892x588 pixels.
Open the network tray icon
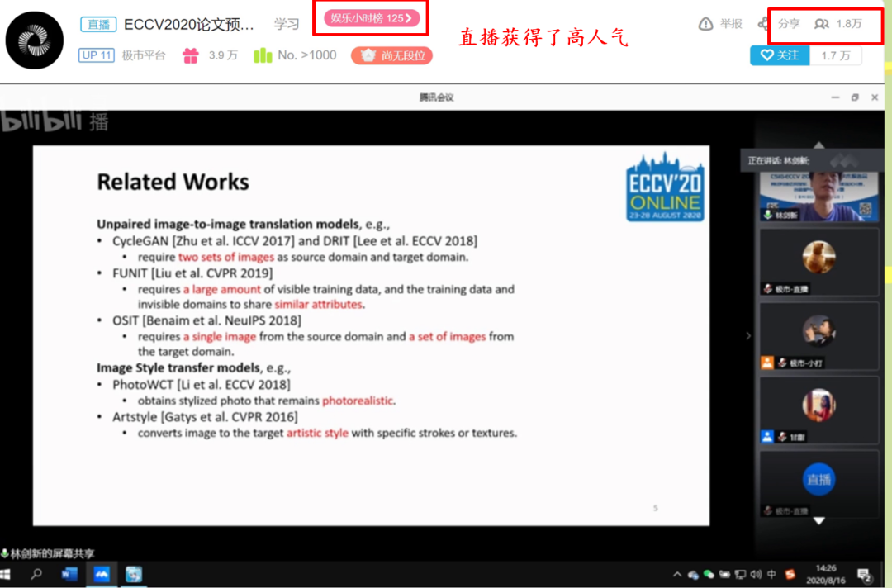click(x=740, y=574)
